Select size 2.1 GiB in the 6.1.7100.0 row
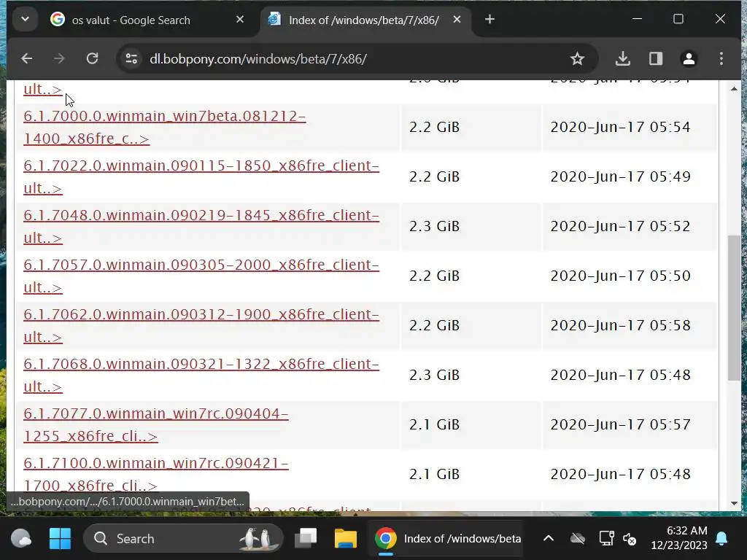The image size is (747, 560). 435,474
